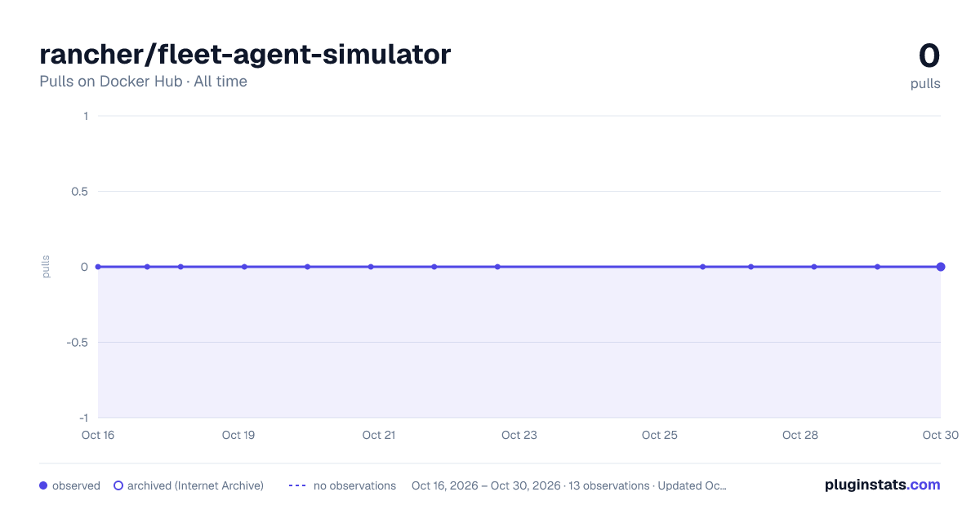Click the Oct 30 endpoint data marker
Screen dimensions: 980x514
[941, 267]
